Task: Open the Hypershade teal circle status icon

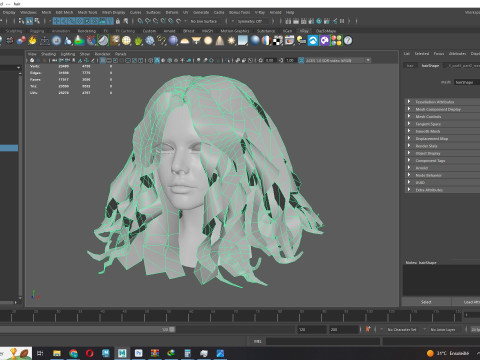Action: coord(319,21)
